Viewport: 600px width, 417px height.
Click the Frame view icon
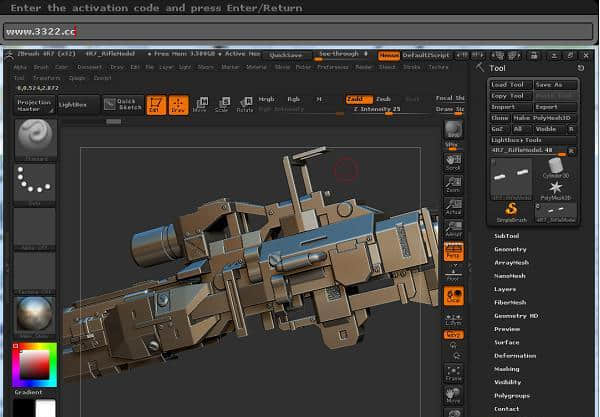(x=453, y=374)
